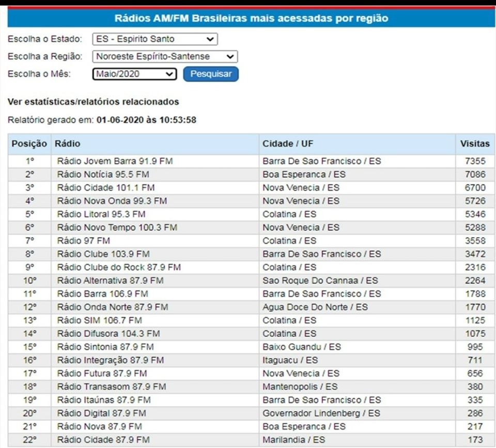Select Rádio Jovem Barra 91.9 FM
Viewport: 496px width, 448px height.
pyautogui.click(x=115, y=161)
